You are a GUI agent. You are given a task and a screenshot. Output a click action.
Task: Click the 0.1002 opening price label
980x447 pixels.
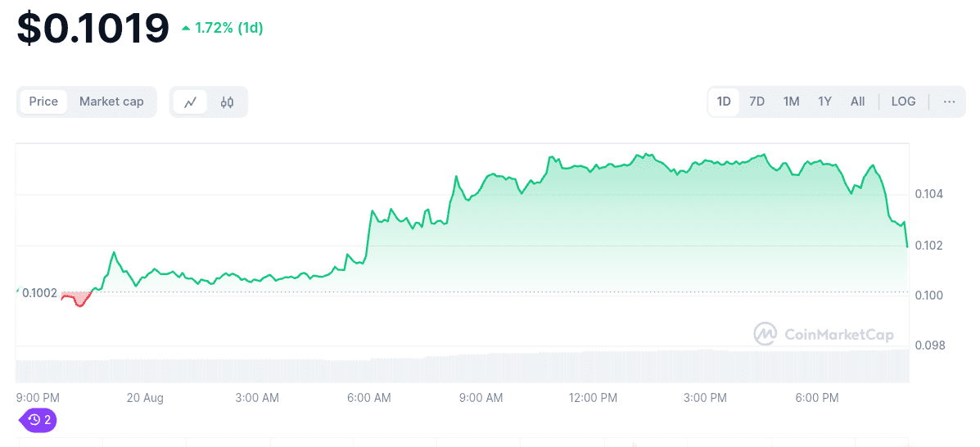(39, 292)
